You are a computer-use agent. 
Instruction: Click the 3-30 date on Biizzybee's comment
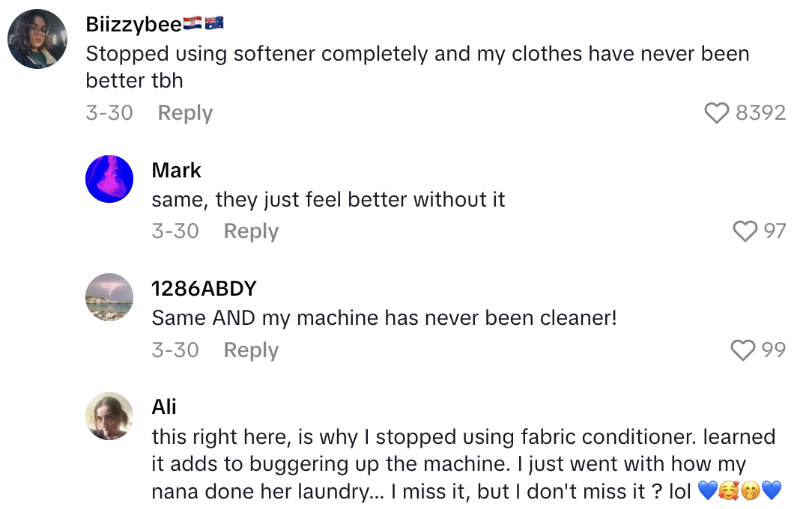(x=109, y=113)
